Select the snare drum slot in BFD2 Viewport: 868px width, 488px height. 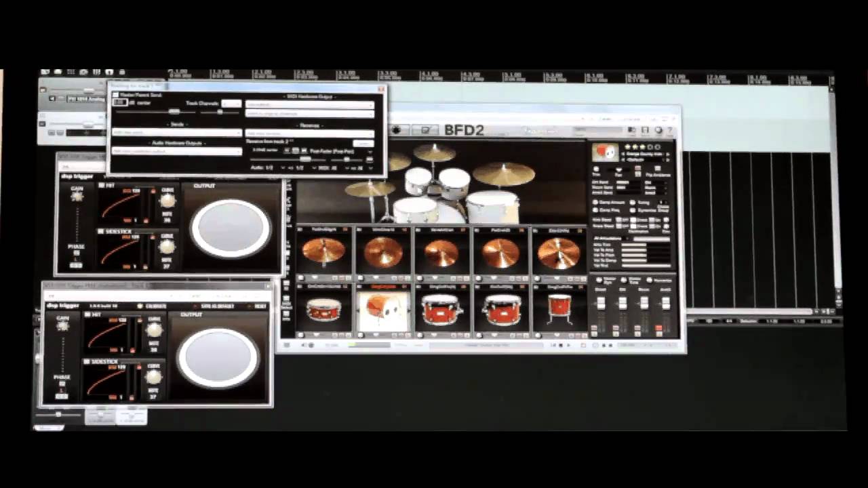click(323, 309)
